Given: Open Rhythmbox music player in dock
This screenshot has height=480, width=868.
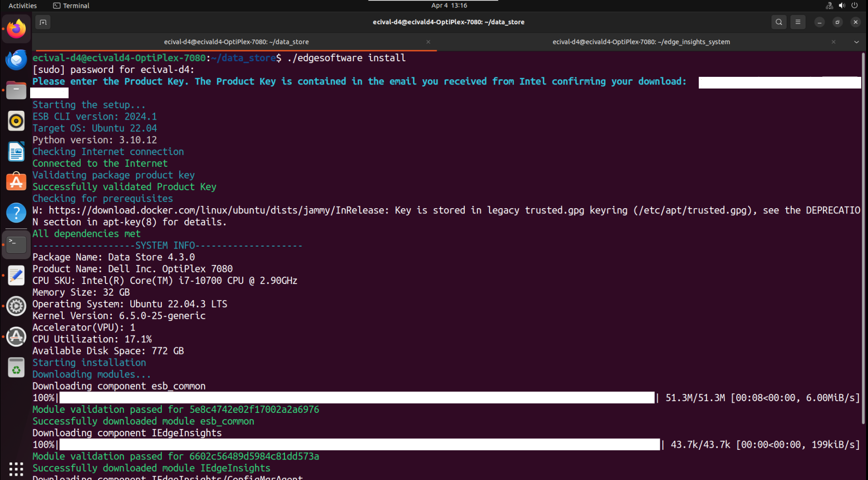Looking at the screenshot, I should pos(16,121).
